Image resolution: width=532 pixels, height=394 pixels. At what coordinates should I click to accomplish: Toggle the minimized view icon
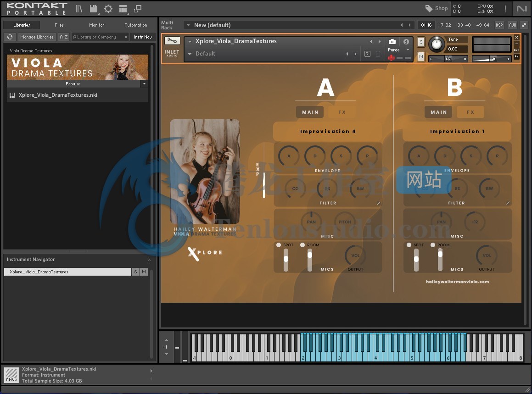coord(138,8)
